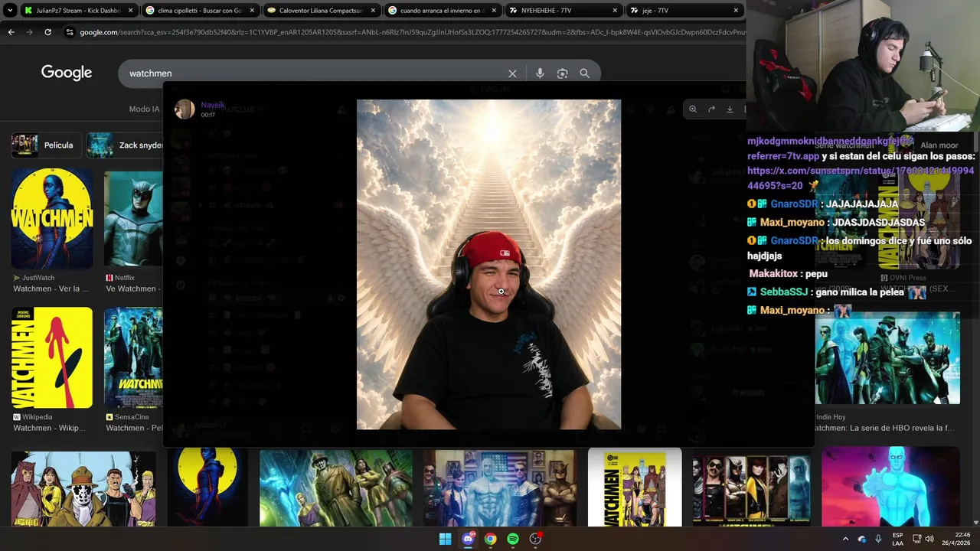Open the cartoon Watchmen characters image bottom-left
The width and height of the screenshot is (980, 551).
pyautogui.click(x=83, y=488)
